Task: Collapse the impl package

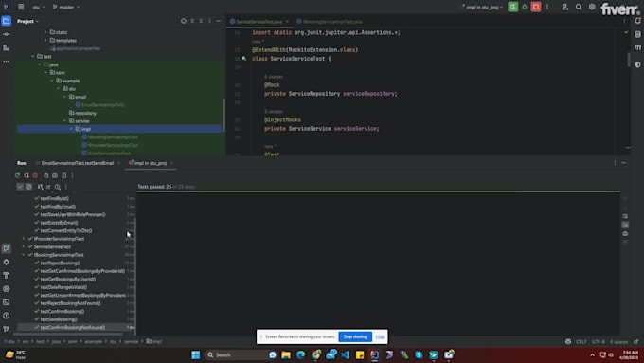Action: point(71,129)
